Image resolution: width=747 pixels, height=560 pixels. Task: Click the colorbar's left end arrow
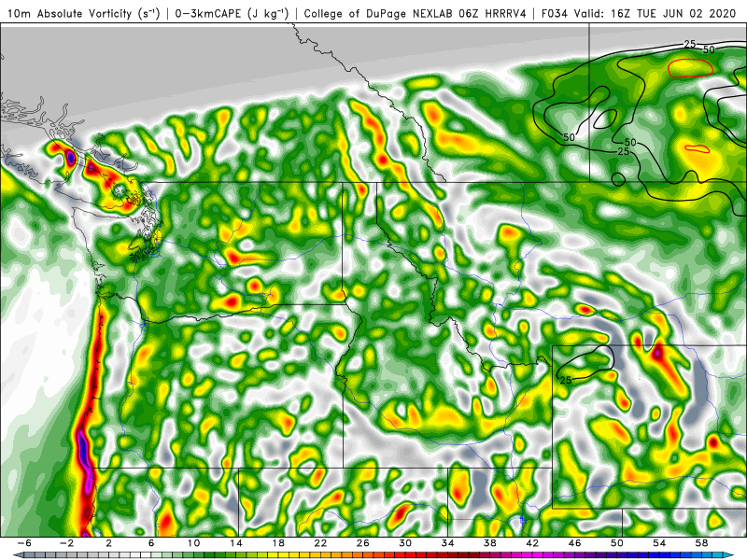18,555
